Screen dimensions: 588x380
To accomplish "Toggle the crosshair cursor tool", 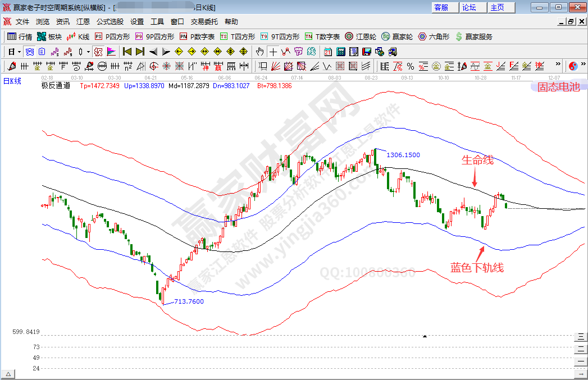I will (x=273, y=52).
